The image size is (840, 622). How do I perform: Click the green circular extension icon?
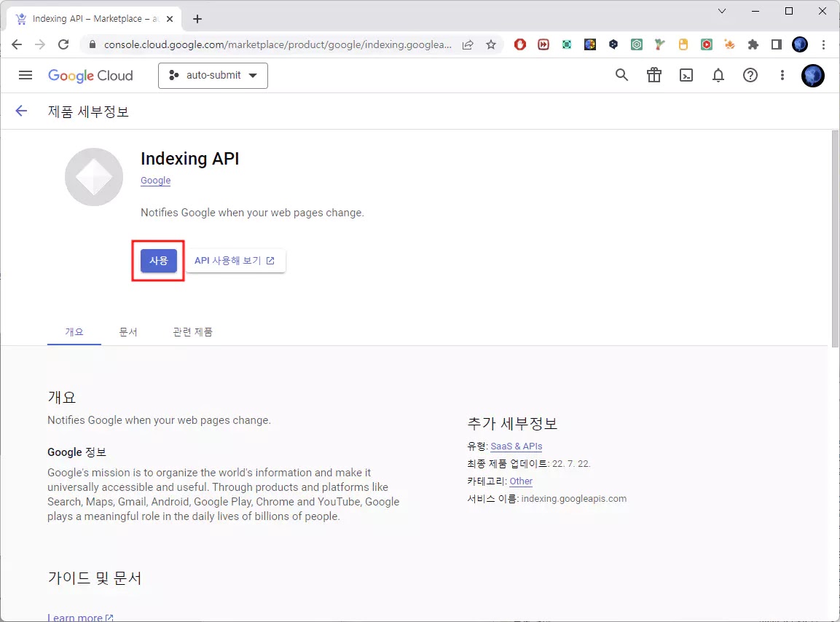[x=637, y=44]
